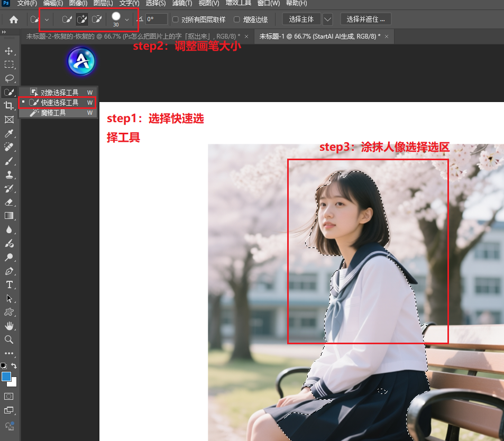Enable the 对所有图层取样 checkbox
Image resolution: width=504 pixels, height=441 pixels.
pyautogui.click(x=175, y=20)
